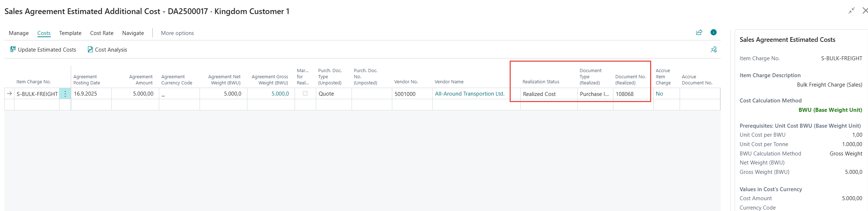Click the Update Estimated Costs icon
868x211 pixels.
click(x=13, y=49)
